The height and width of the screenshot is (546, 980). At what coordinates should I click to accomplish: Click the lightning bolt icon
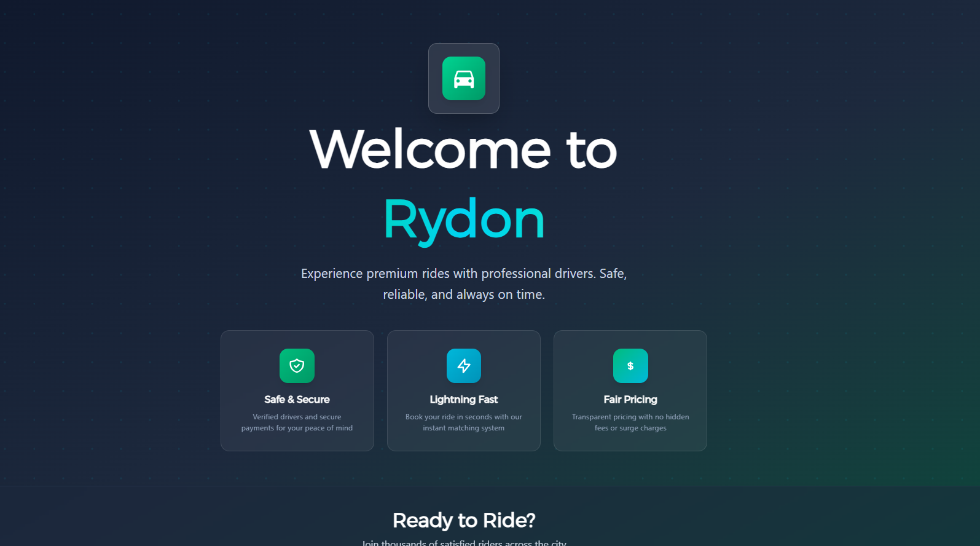pos(464,366)
